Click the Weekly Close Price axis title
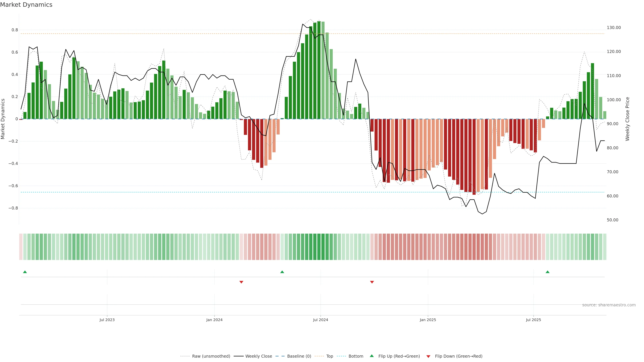Viewport: 644px width, 362px height. pyautogui.click(x=628, y=119)
